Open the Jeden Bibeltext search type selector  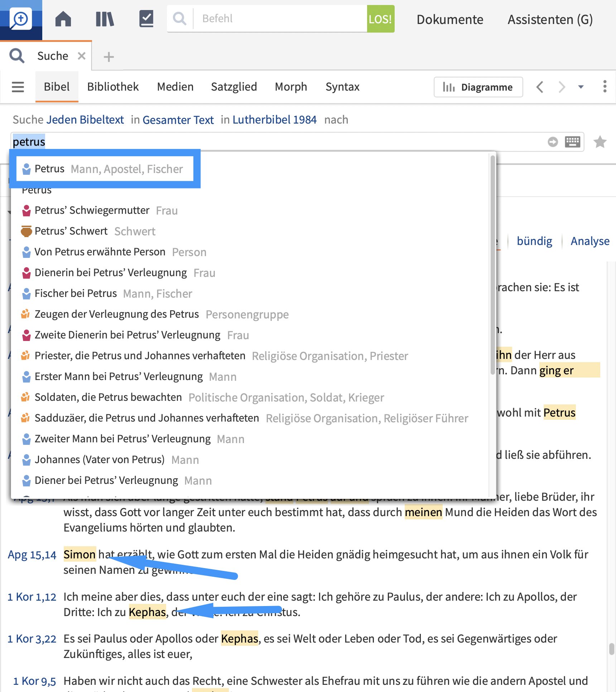point(85,120)
